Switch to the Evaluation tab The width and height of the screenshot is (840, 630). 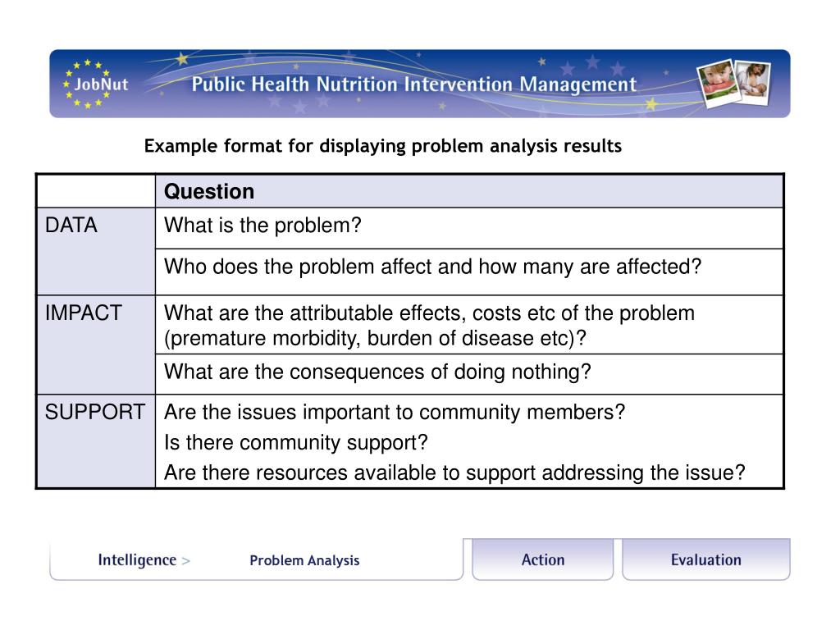pos(705,560)
